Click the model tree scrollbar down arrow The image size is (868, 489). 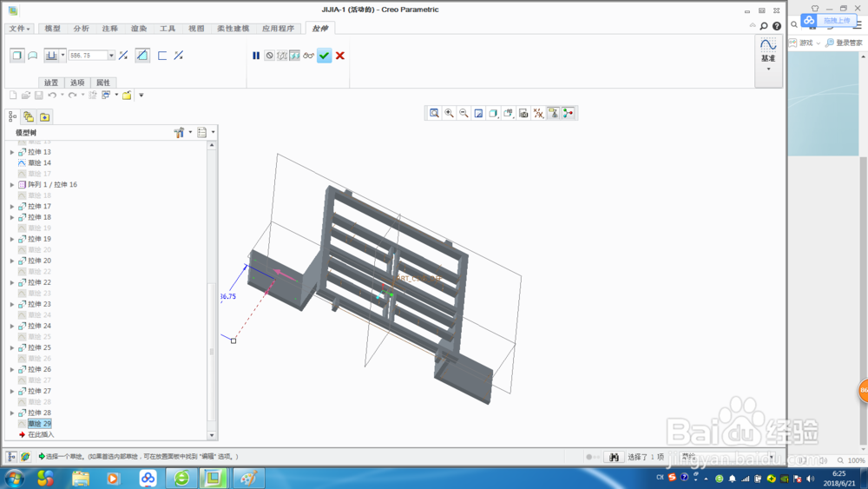(x=212, y=435)
